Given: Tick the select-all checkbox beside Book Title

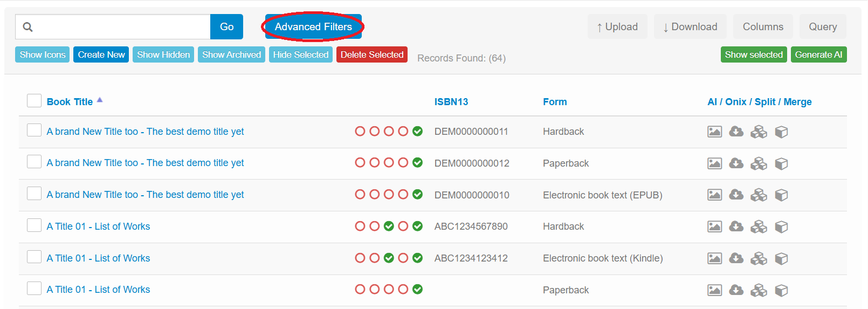Looking at the screenshot, I should click(34, 101).
